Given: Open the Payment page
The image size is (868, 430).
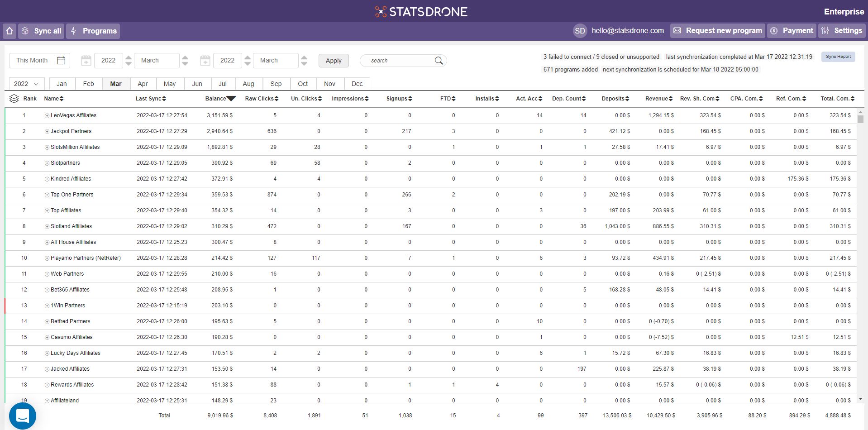Looking at the screenshot, I should click(792, 31).
